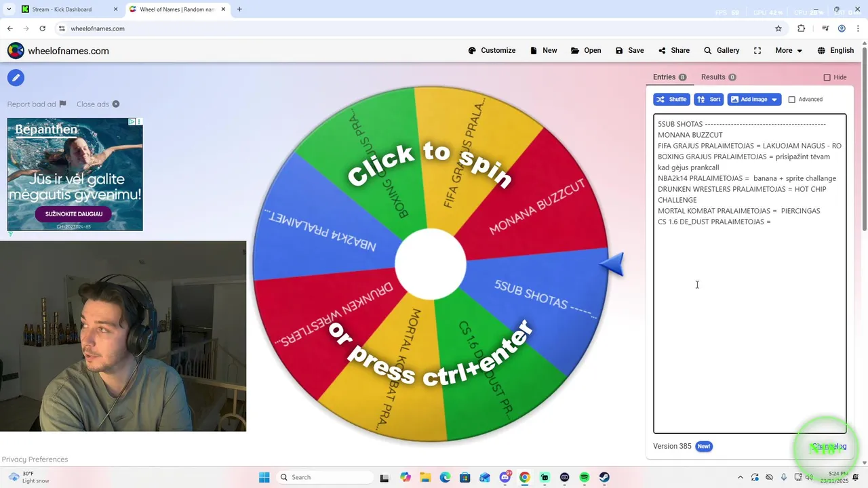Bookmark this page with the star
This screenshot has width=868, height=488.
pos(778,28)
